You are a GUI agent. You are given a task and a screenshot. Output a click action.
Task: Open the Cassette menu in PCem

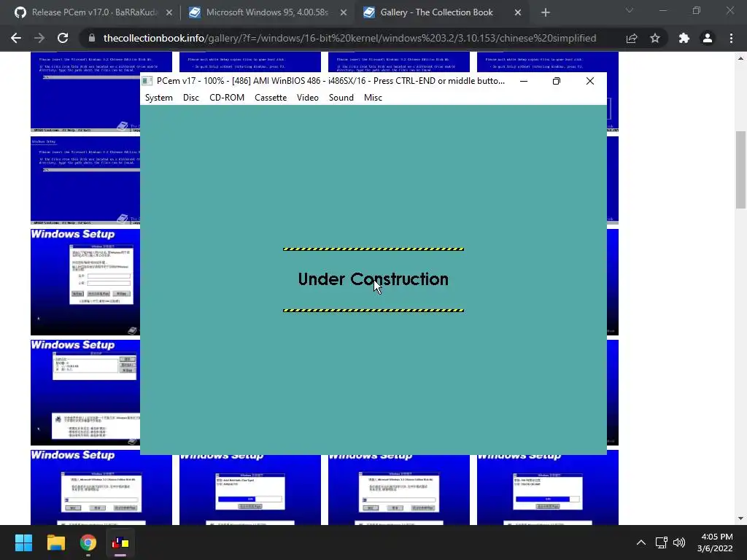(271, 98)
